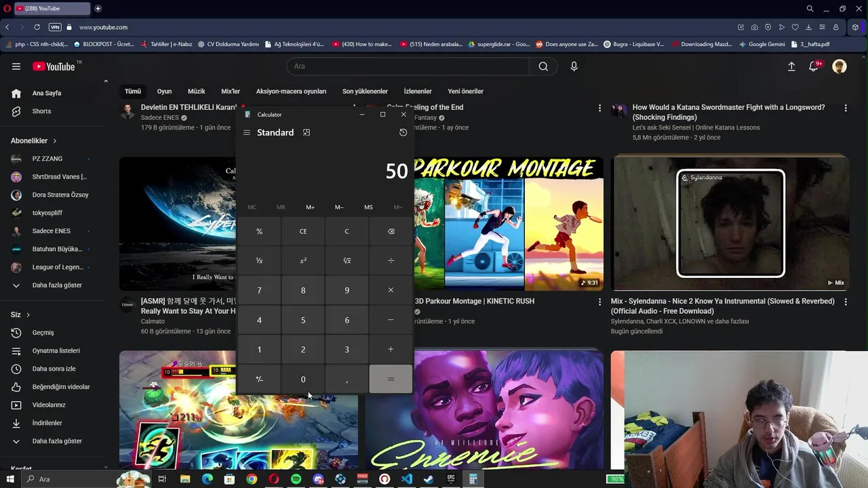Click the square root button in Calculator
Viewport: 868px width, 488px height.
(x=347, y=261)
